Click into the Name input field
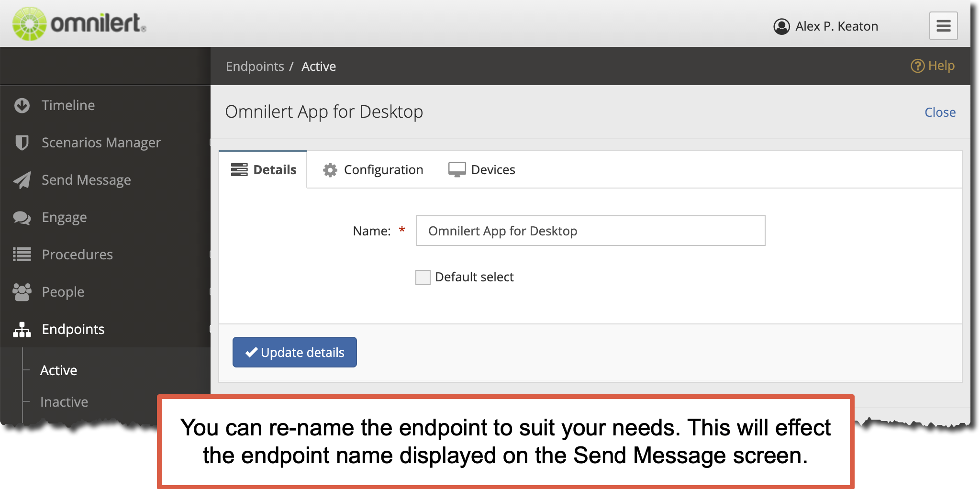The image size is (980, 489). 591,231
